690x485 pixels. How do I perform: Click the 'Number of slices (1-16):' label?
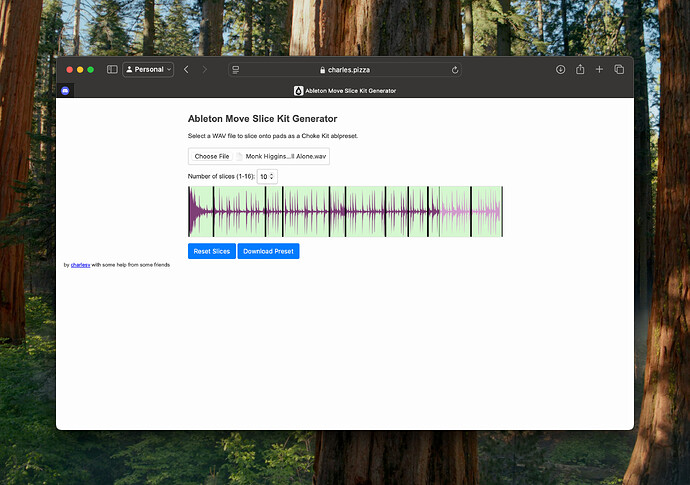(x=221, y=176)
